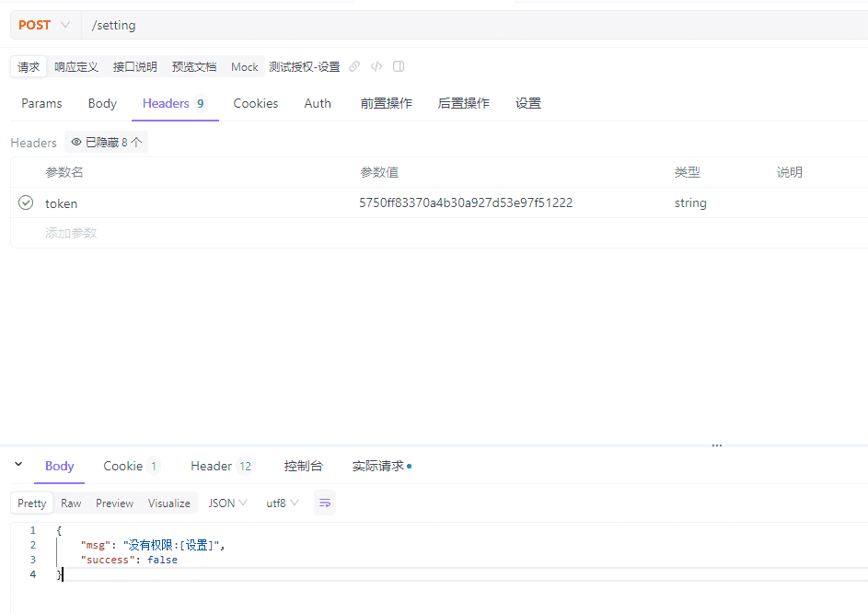Open the 控制台 tab
Viewport: 868px width, 613px height.
303,467
